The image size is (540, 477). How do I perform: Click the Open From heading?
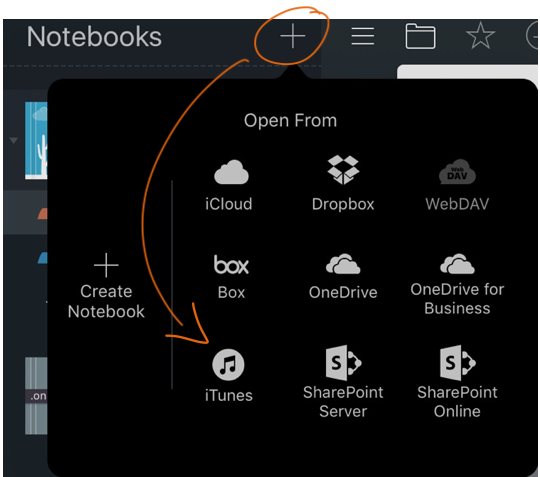point(290,121)
